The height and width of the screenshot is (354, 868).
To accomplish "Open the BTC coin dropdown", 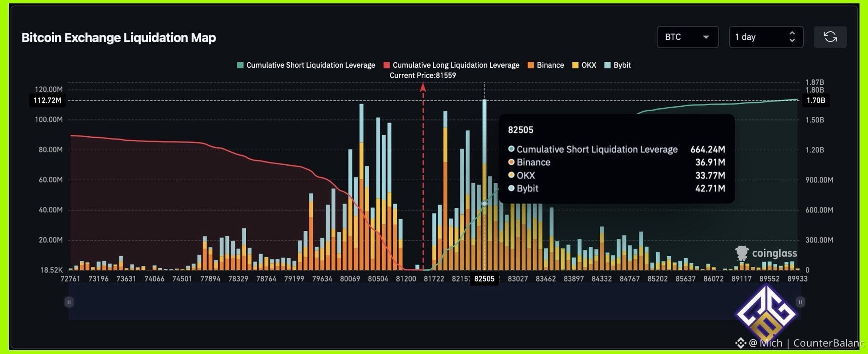I will click(x=687, y=37).
